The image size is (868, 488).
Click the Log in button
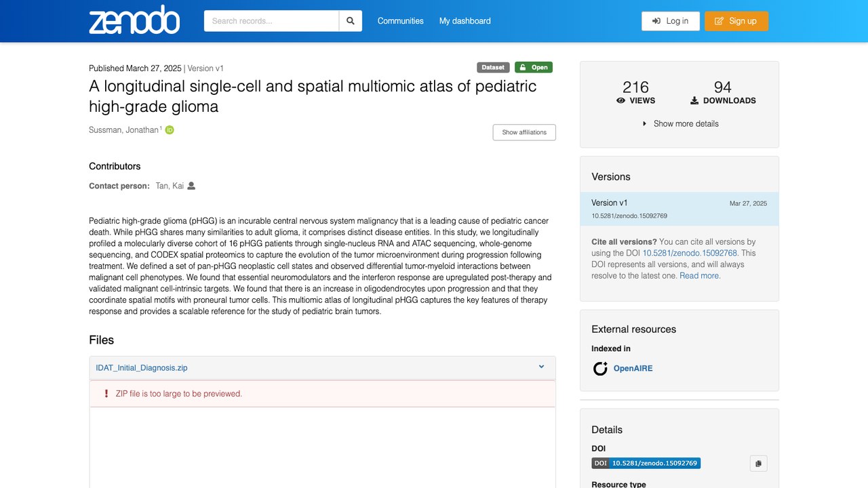click(671, 21)
